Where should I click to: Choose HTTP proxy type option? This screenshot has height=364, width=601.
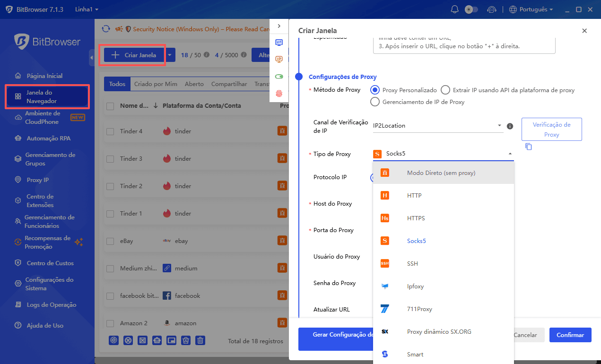coord(444,196)
